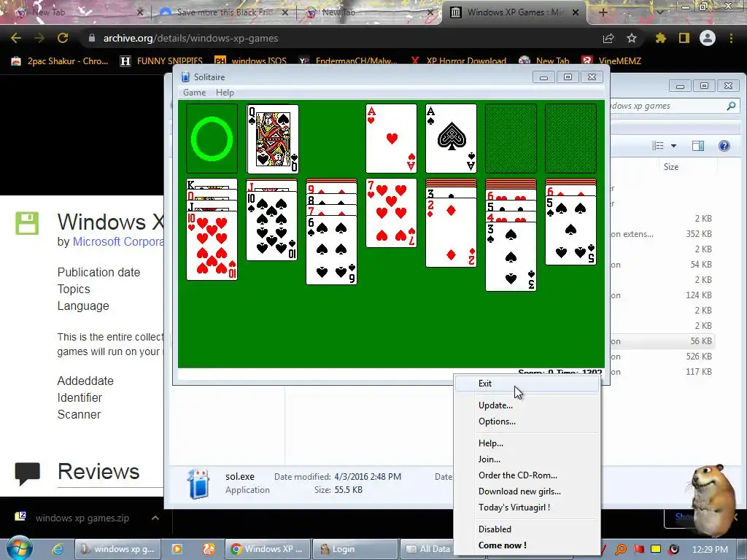The width and height of the screenshot is (747, 560).
Task: Select the 352 KB file row
Action: pos(662,234)
